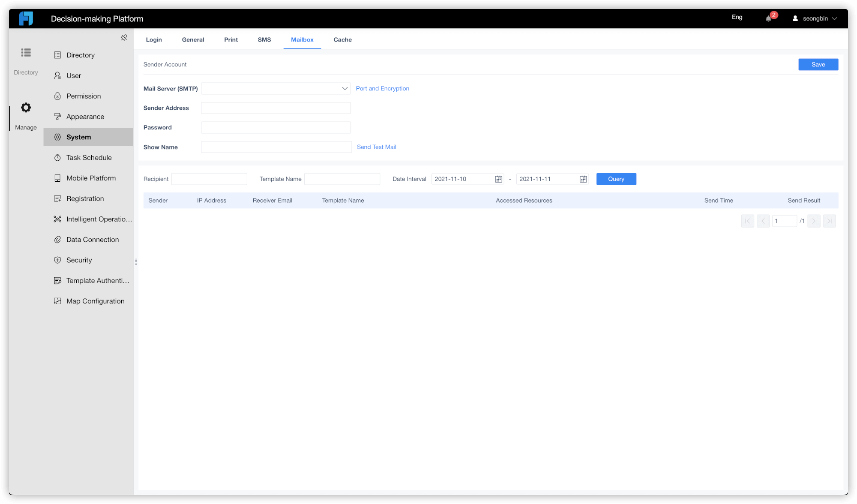Go to next page of results
Viewport: 857px width, 504px height.
tap(814, 221)
